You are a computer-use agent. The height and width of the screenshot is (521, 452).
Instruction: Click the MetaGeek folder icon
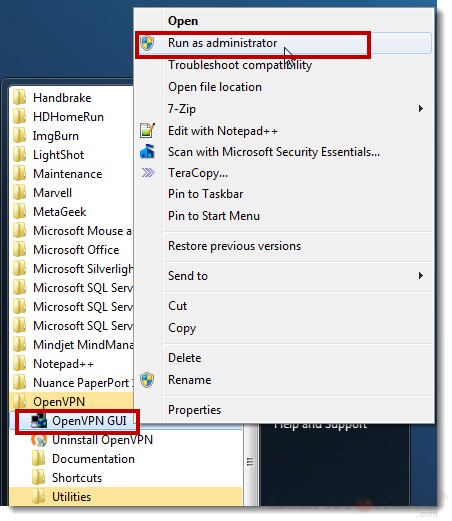click(x=19, y=212)
